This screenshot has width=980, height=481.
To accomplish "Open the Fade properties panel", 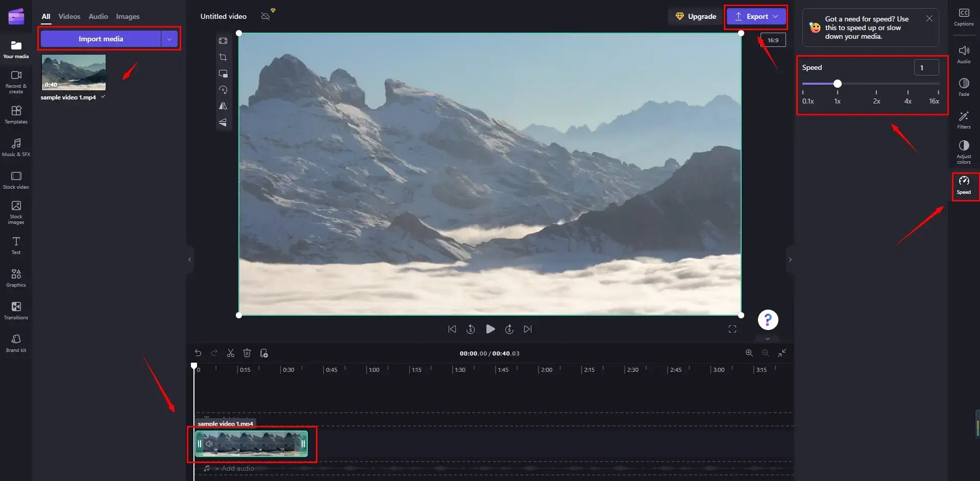I will tap(964, 87).
